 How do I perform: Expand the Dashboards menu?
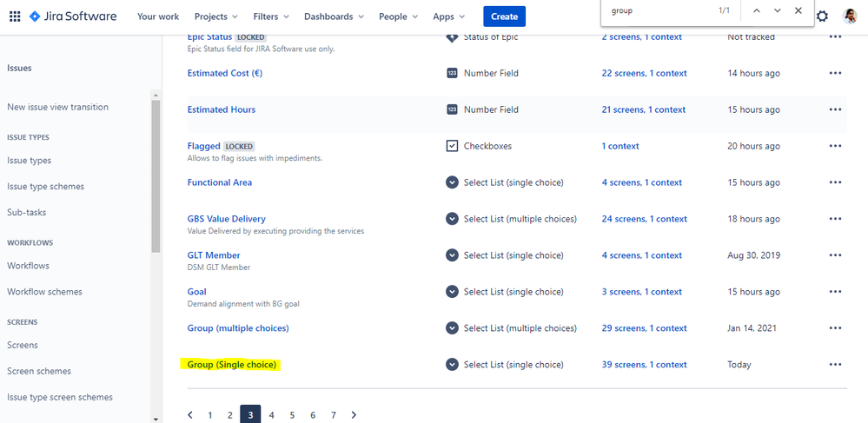coord(334,17)
